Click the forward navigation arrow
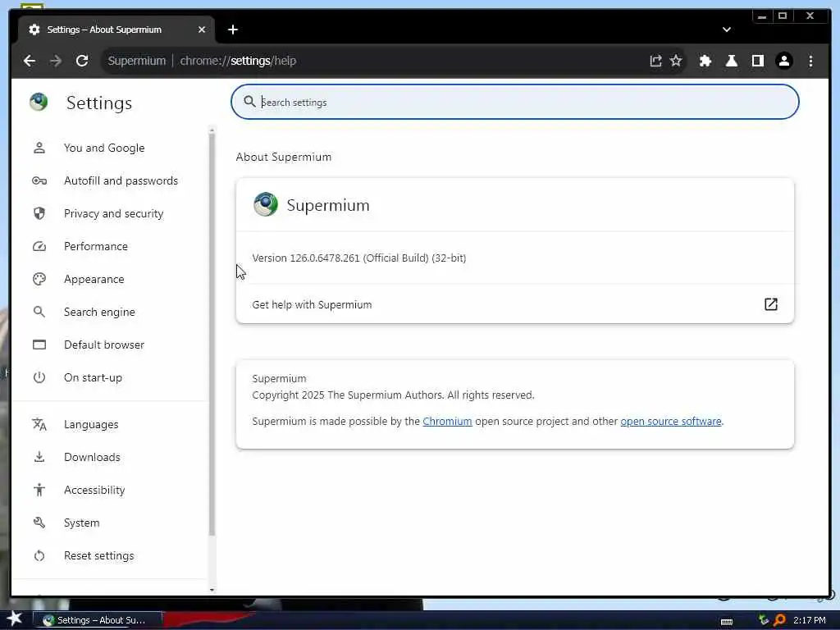 click(56, 61)
